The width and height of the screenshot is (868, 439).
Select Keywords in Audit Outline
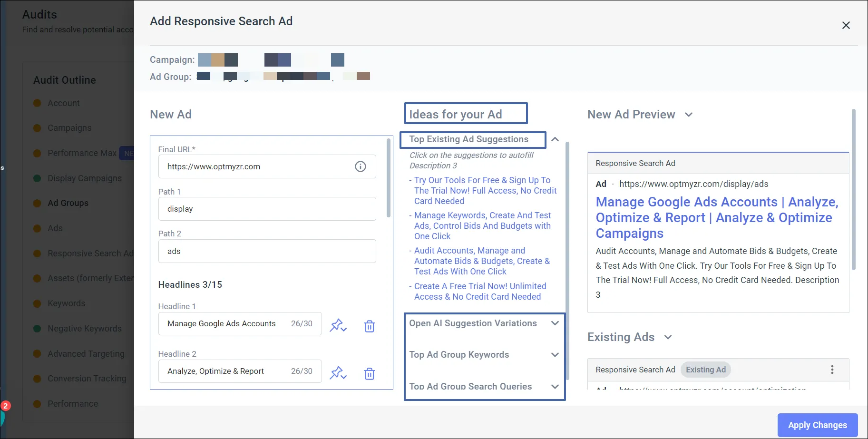[66, 303]
